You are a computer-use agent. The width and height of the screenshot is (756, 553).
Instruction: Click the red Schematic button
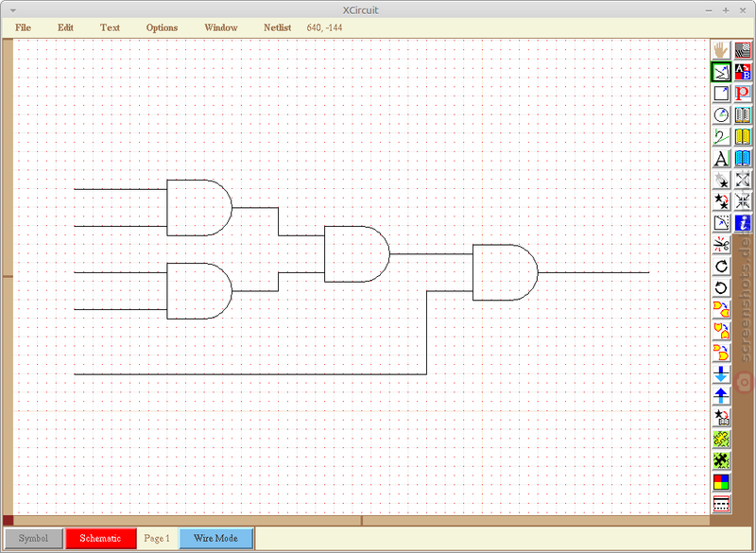click(100, 539)
